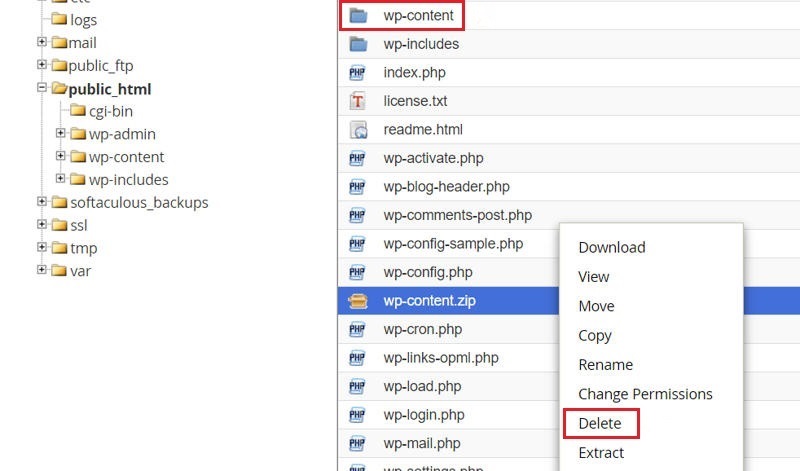Viewport: 800px width, 471px height.
Task: Click the cgi-bin folder icon in tree
Action: 78,110
